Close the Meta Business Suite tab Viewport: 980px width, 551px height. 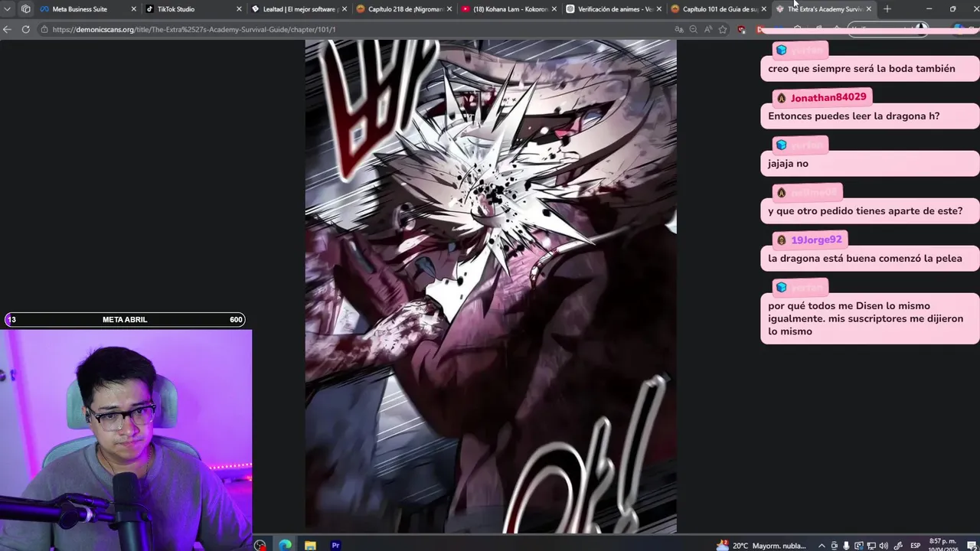click(x=133, y=9)
